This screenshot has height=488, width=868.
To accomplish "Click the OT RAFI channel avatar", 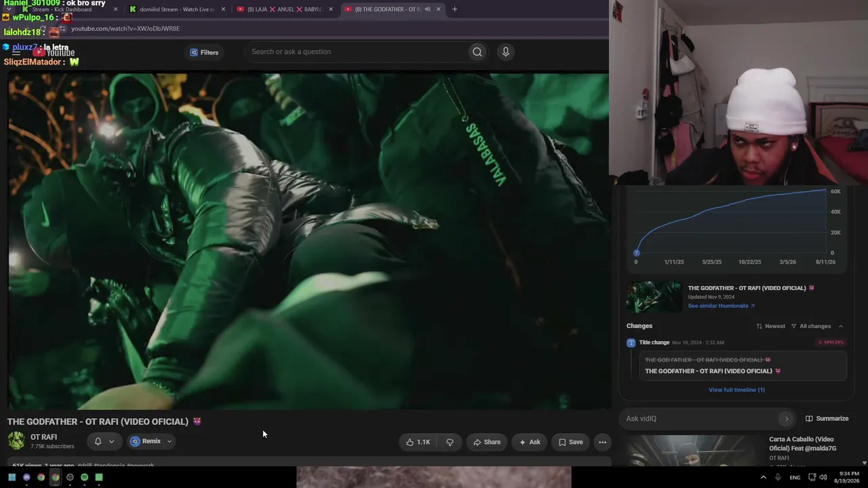I will coord(16,441).
